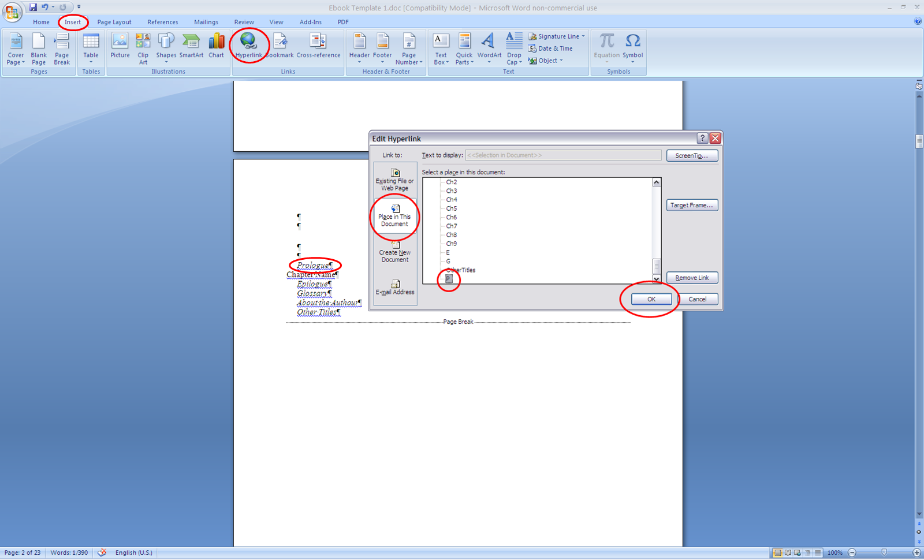
Task: Select E-mail Address as link type
Action: coord(394,287)
